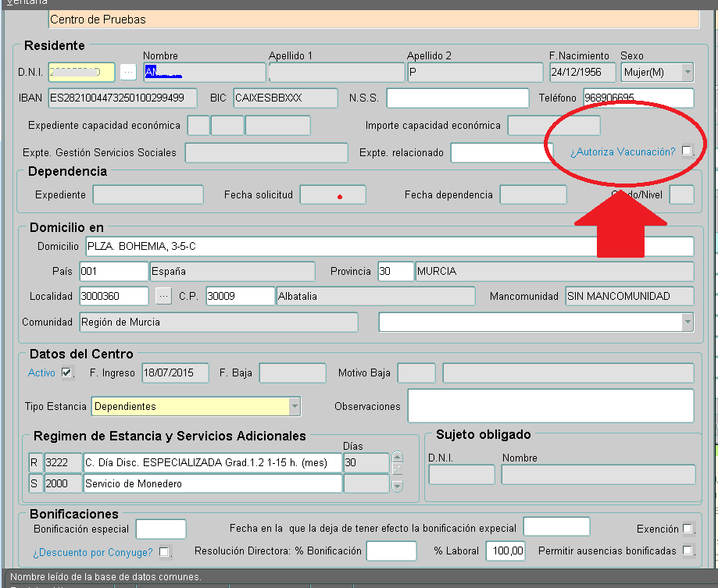Click into the Domicilio address field

[388, 247]
